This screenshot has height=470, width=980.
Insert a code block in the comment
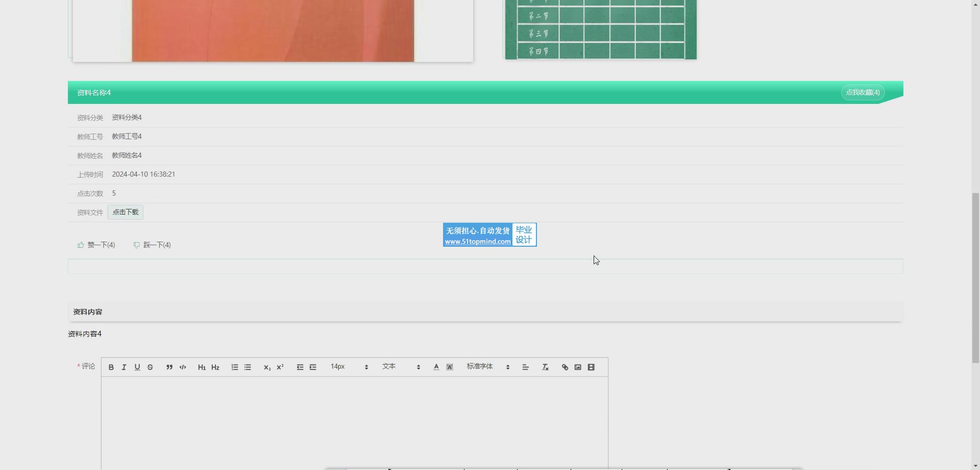coord(183,367)
